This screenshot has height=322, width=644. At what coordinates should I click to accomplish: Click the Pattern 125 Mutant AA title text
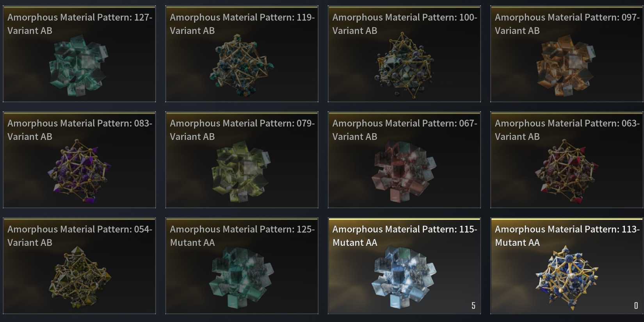242,236
